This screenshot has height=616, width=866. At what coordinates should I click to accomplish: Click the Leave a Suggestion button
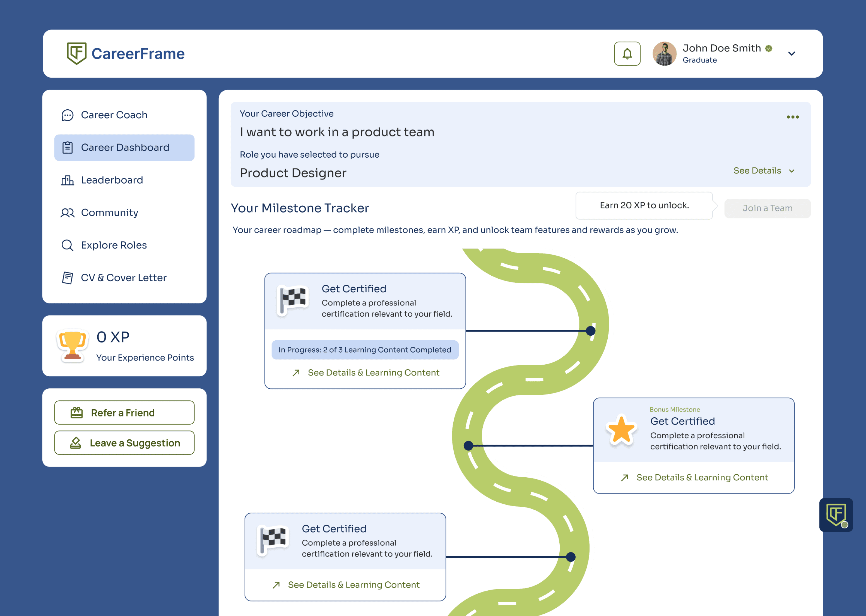tap(124, 443)
